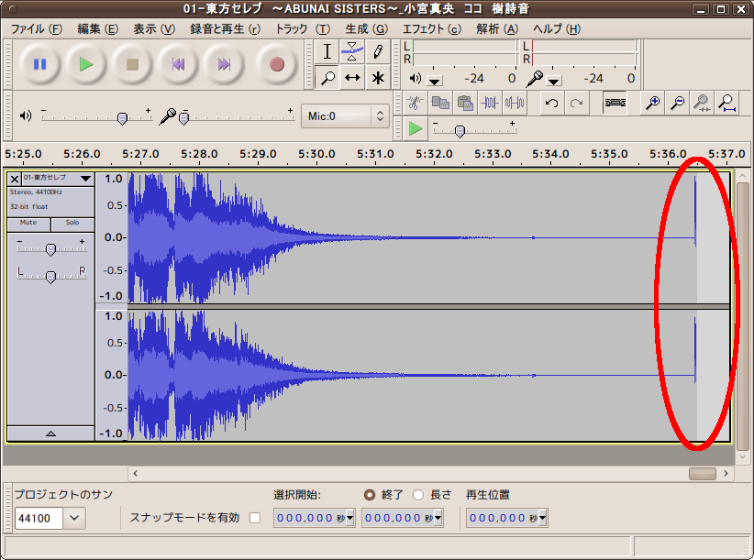Enable the snap mode checkbox
754x560 pixels.
(x=255, y=518)
